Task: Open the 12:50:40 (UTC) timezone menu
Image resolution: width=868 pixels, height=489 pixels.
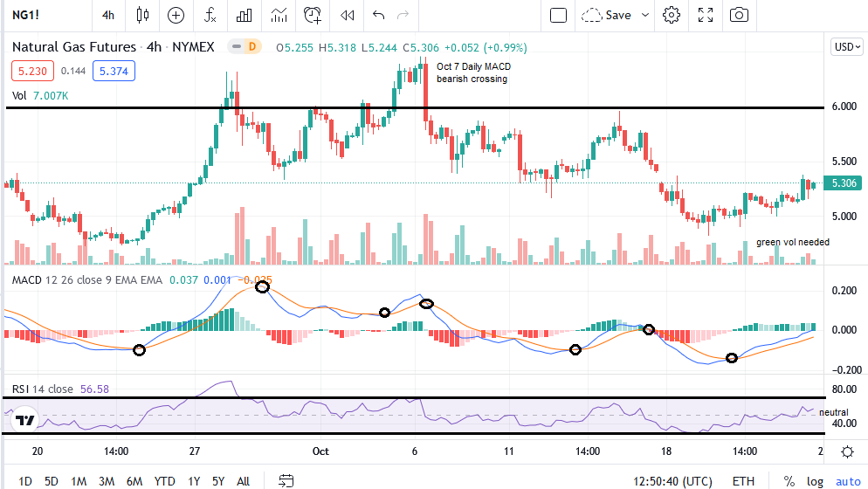Action: [x=672, y=480]
